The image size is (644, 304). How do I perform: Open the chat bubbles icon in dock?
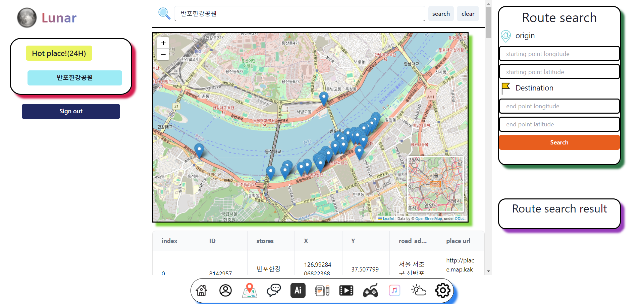coord(274,290)
